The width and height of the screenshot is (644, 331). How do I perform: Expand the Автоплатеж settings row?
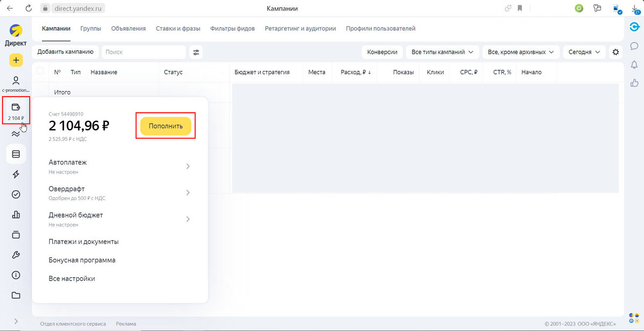(x=120, y=166)
